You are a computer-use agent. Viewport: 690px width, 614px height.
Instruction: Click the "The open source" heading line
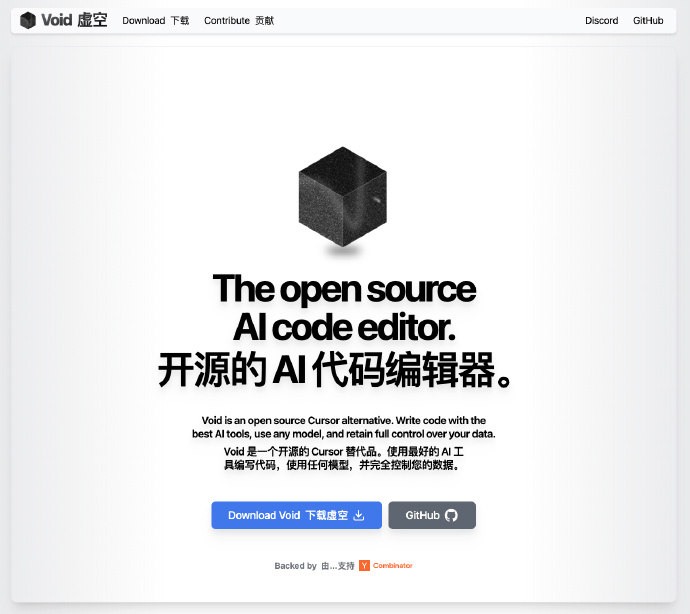344,289
